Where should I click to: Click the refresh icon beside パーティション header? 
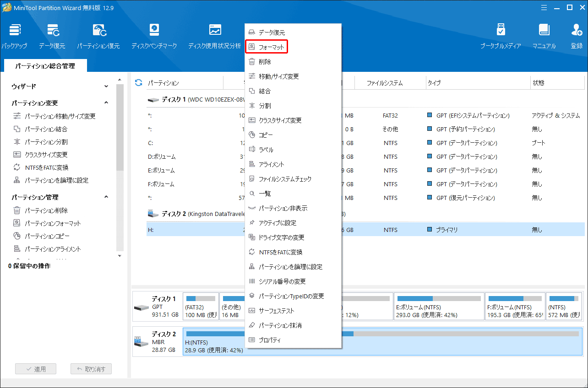point(138,83)
